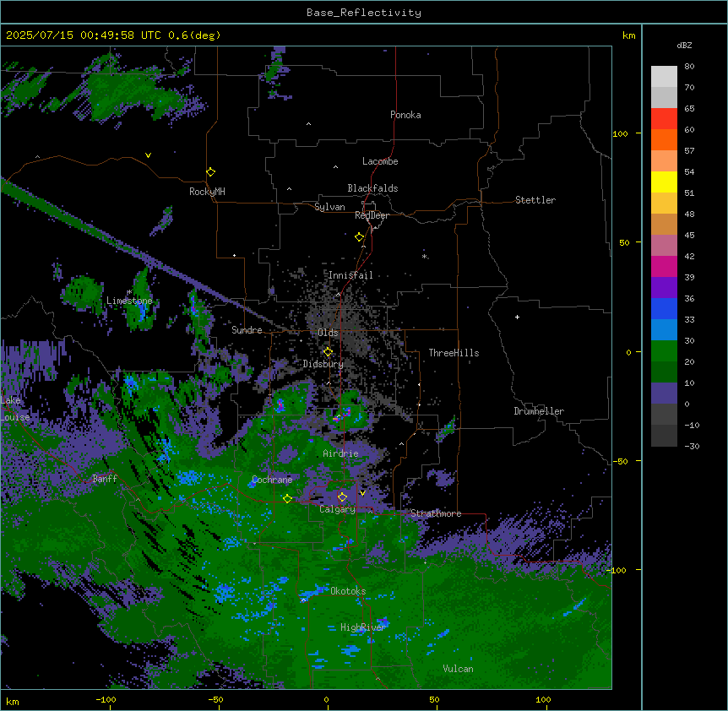Click the Sylvan label
Screen dimensions: 728x711
329,207
